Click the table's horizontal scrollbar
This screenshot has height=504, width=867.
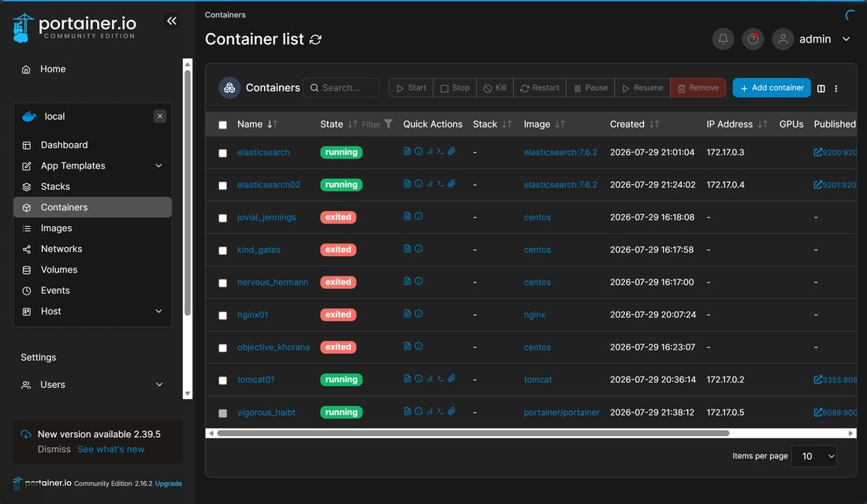pyautogui.click(x=473, y=433)
